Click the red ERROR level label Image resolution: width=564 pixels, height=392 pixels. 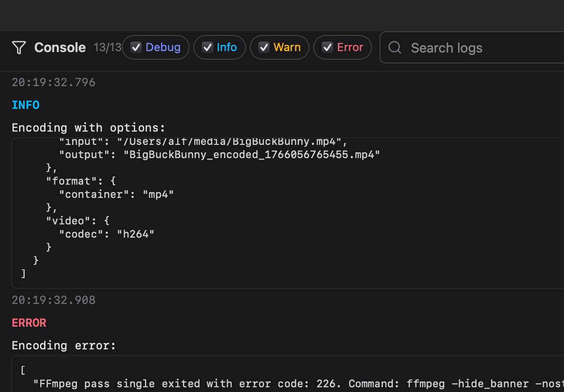29,323
